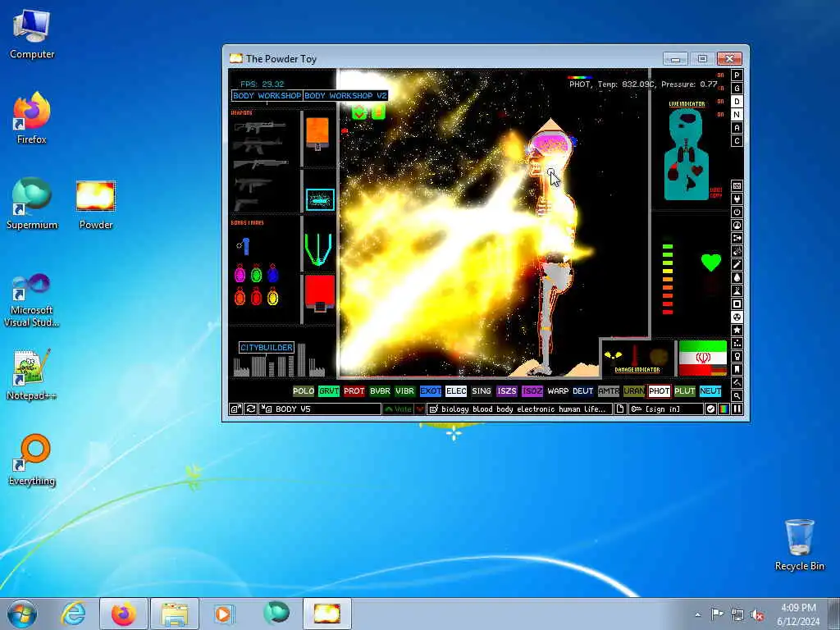Click the [sign in] button
This screenshot has height=630, width=840.
665,409
